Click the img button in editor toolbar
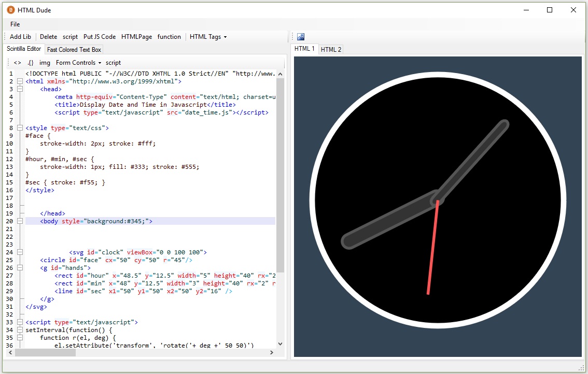588x374 pixels. (45, 63)
